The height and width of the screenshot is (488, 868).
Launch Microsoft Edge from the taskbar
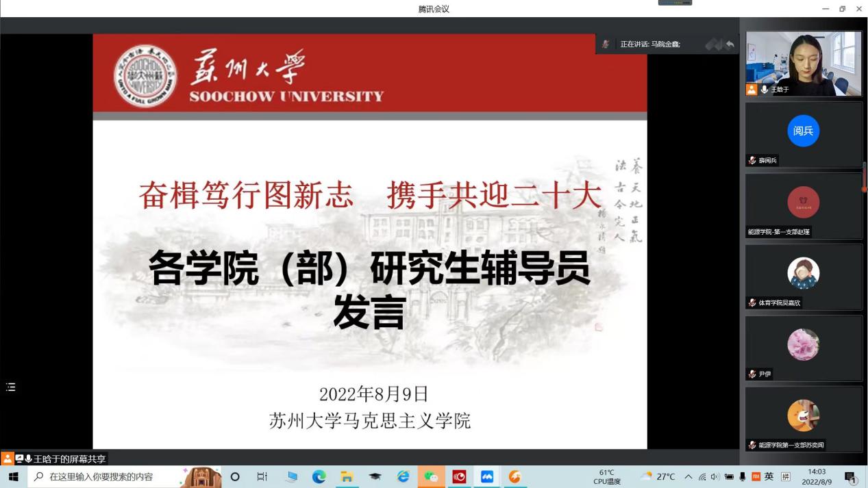click(319, 476)
